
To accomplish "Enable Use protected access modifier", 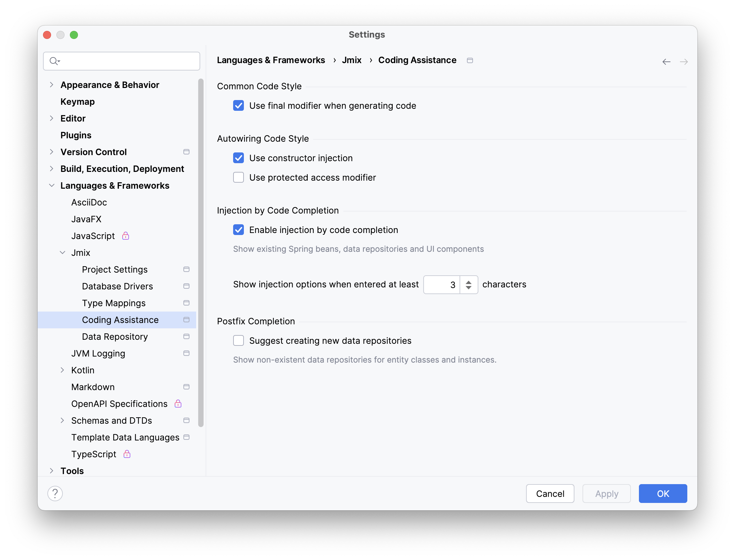I will (x=238, y=177).
